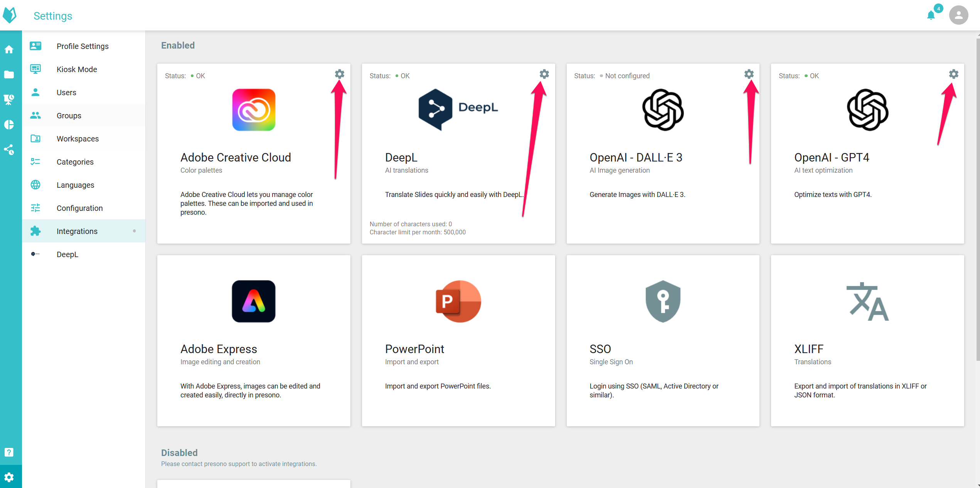Click the Disabled section heading
This screenshot has height=488, width=980.
point(179,453)
